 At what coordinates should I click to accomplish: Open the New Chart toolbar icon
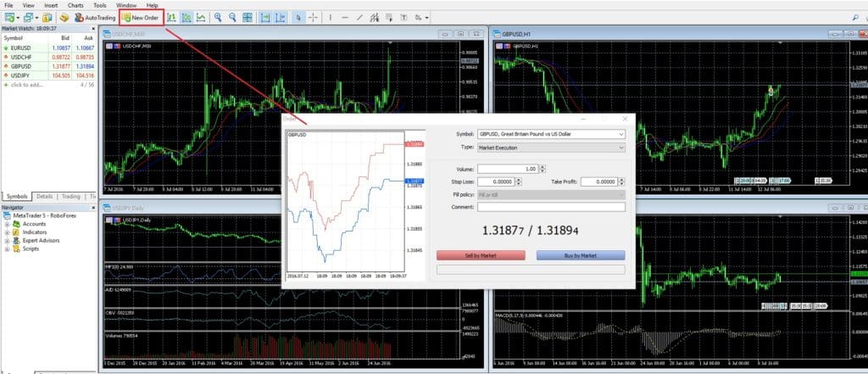click(8, 18)
